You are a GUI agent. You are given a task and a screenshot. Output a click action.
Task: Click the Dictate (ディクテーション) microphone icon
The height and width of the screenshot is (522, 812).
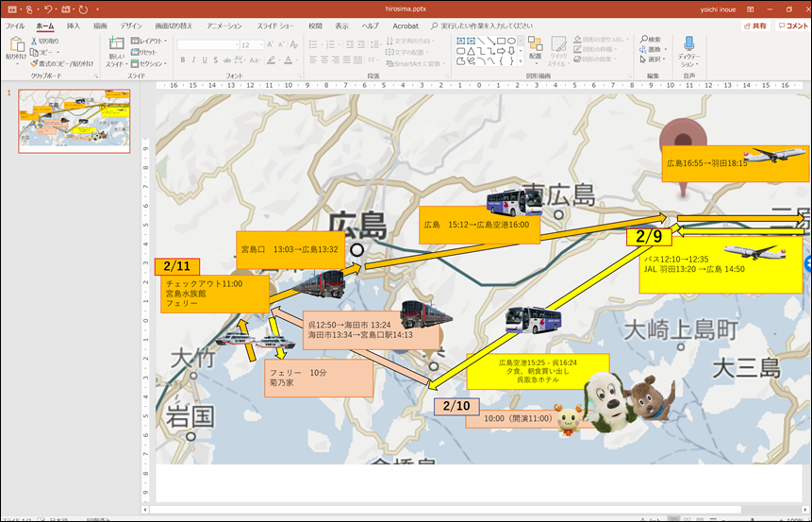(x=688, y=43)
